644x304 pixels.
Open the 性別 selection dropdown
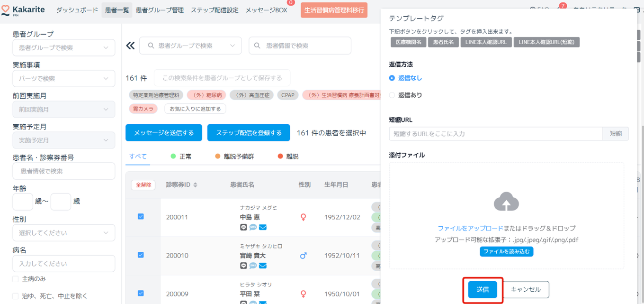pos(63,233)
